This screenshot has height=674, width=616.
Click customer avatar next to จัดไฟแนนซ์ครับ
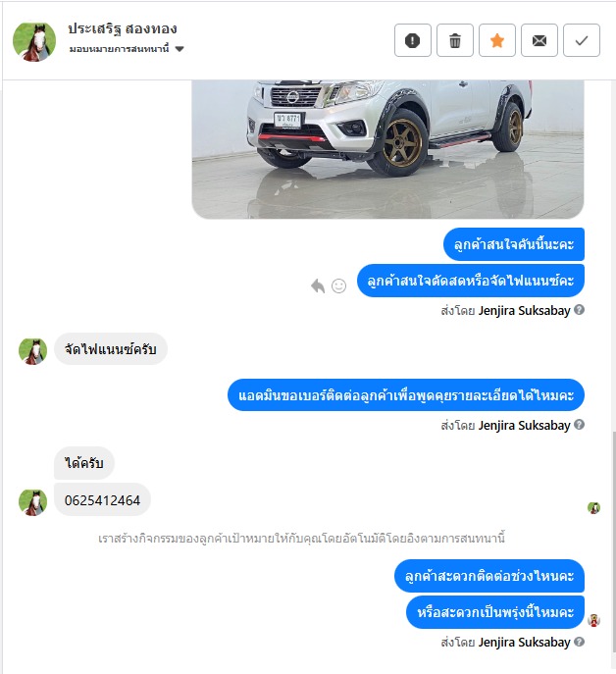[x=32, y=351]
